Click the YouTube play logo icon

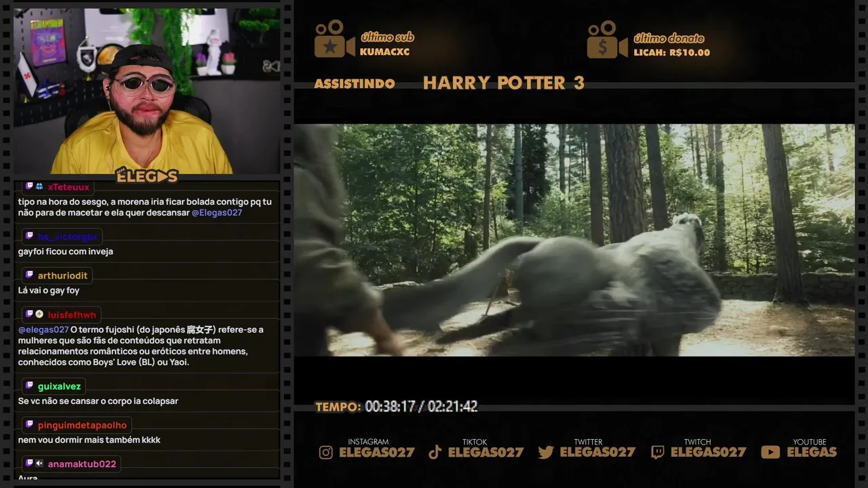pos(770,452)
